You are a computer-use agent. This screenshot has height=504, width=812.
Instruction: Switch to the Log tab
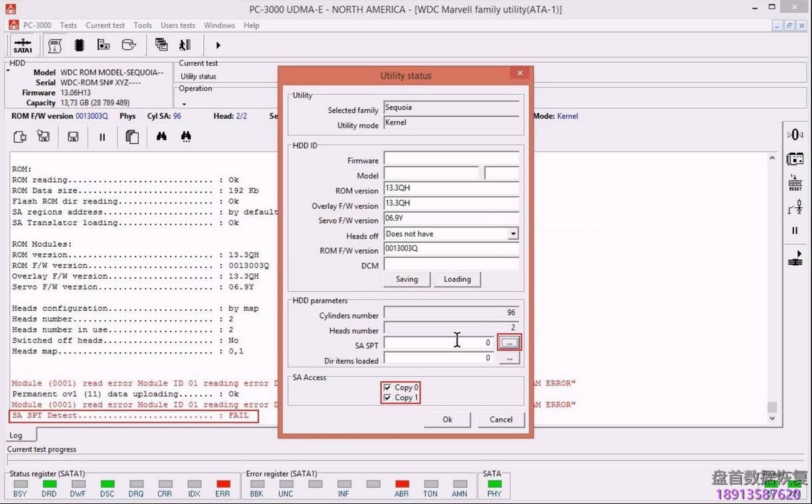pyautogui.click(x=16, y=435)
